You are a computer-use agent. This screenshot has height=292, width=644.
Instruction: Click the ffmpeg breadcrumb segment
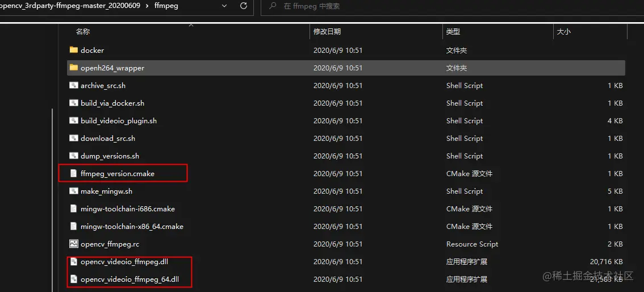[165, 6]
